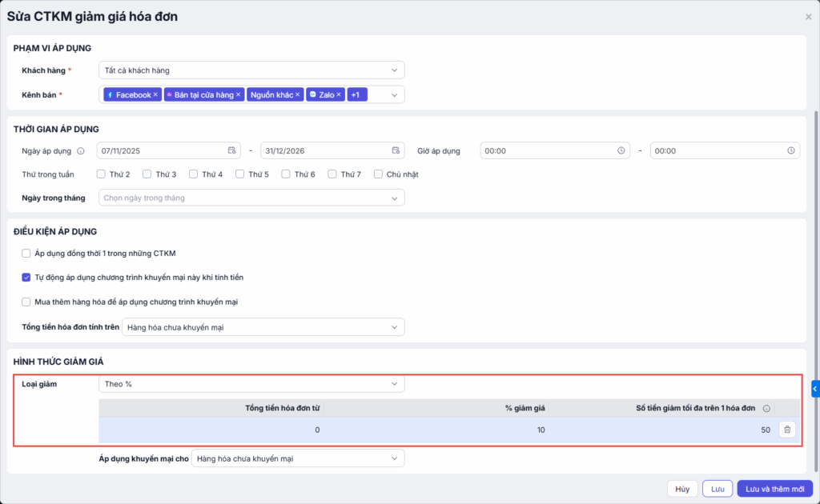Click clock icon in first time field
This screenshot has width=820, height=504.
621,150
